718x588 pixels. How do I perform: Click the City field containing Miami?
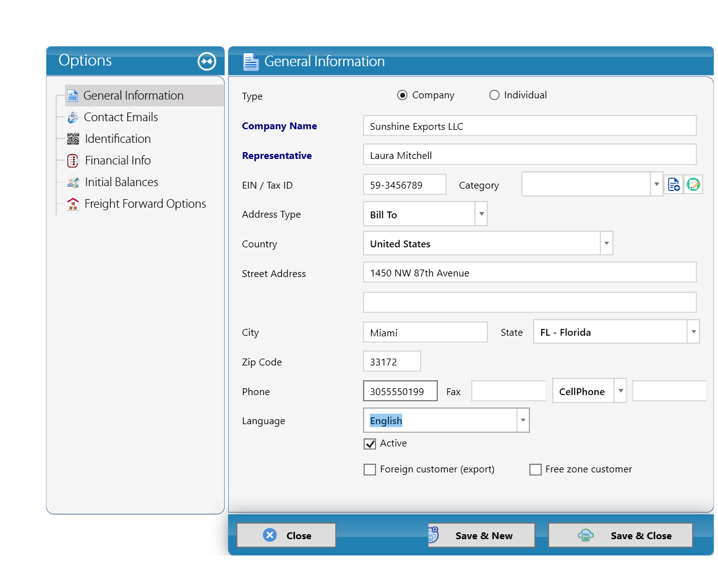pos(425,332)
